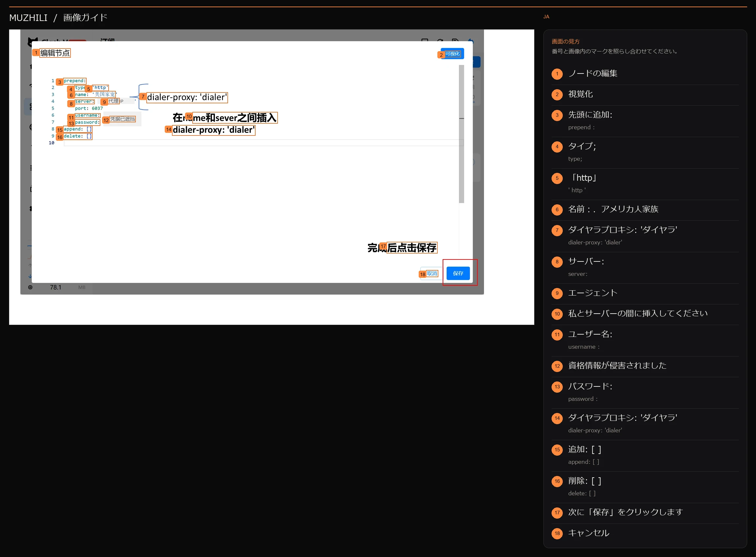This screenshot has height=557, width=756.
Task: Select legend item 6 名前: アメリカ人家族
Action: pyautogui.click(x=645, y=209)
